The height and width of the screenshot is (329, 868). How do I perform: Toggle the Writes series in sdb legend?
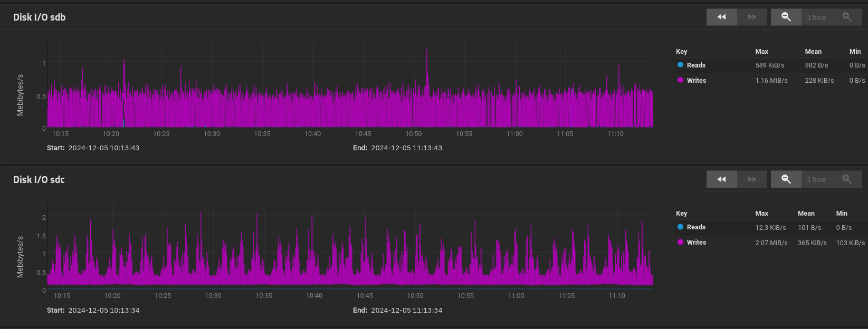click(x=696, y=81)
